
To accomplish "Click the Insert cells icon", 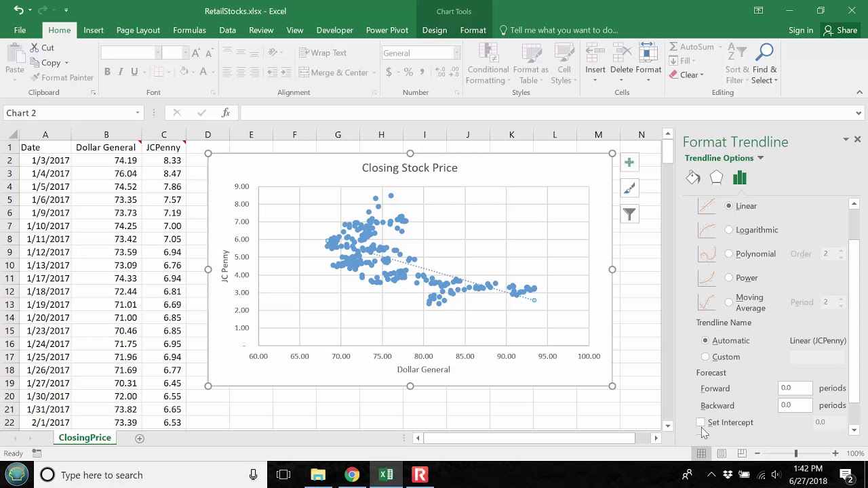I will pyautogui.click(x=595, y=53).
